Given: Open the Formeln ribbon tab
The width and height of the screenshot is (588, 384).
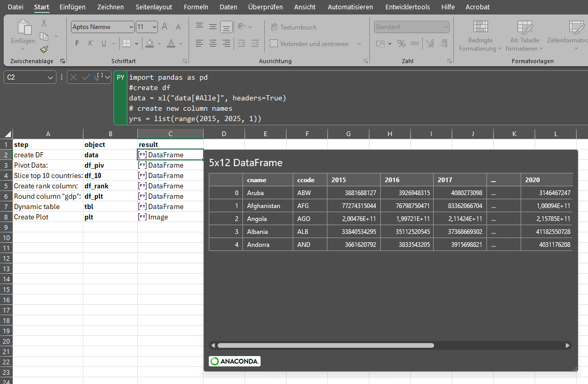Looking at the screenshot, I should (196, 7).
